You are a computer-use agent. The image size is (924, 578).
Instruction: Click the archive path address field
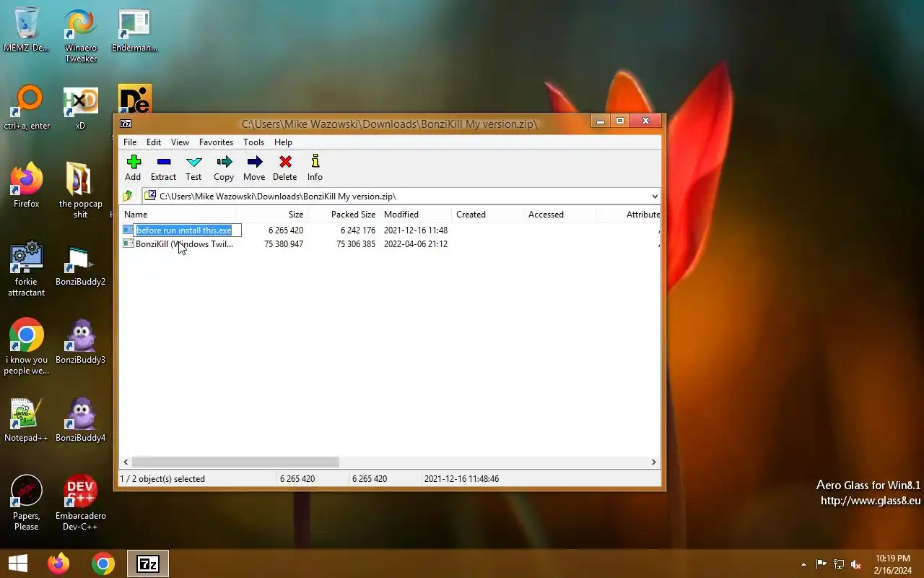point(401,196)
